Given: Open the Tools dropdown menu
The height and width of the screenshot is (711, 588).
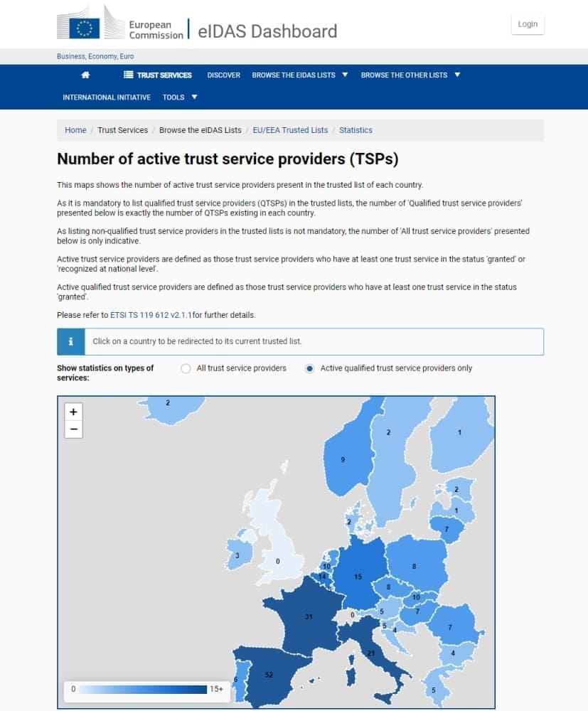Looking at the screenshot, I should coord(180,97).
